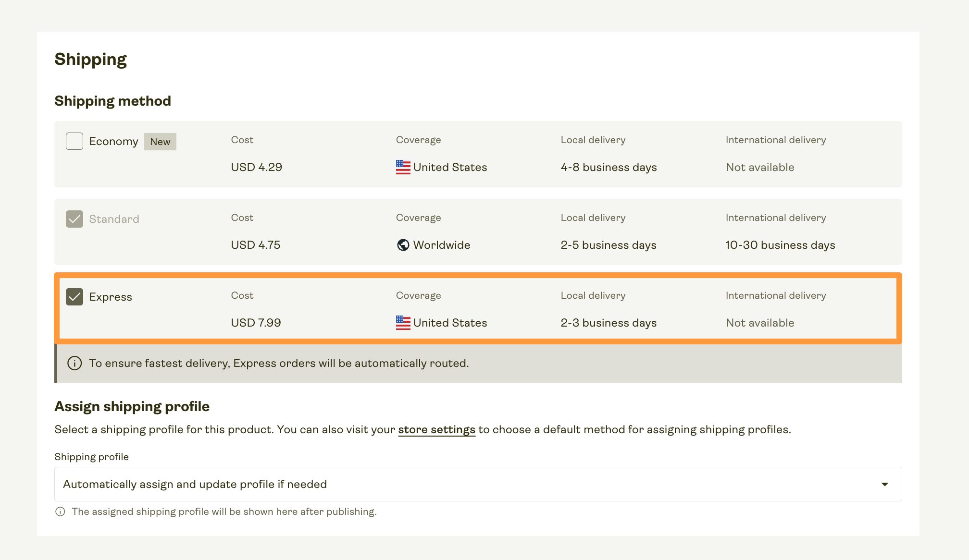Click the Worldwide globe icon

point(403,245)
